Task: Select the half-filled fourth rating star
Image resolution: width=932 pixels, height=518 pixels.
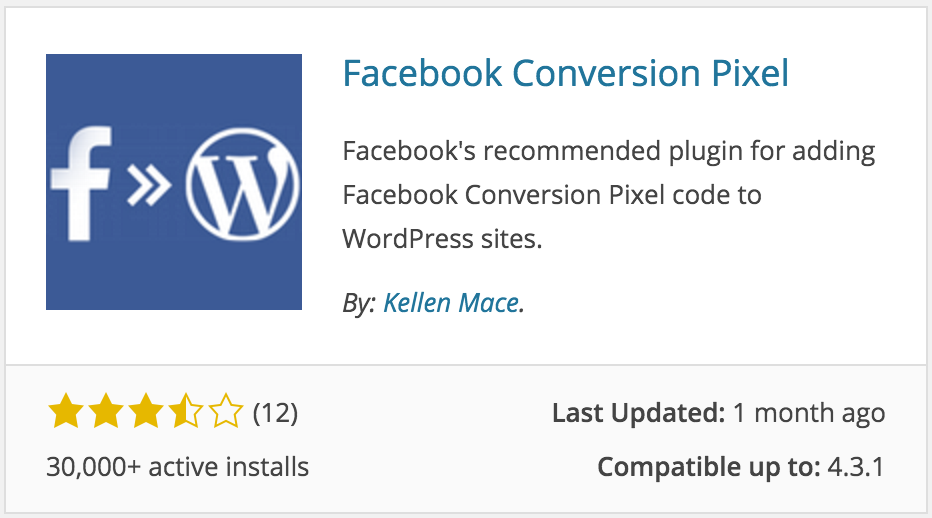Action: tap(185, 412)
